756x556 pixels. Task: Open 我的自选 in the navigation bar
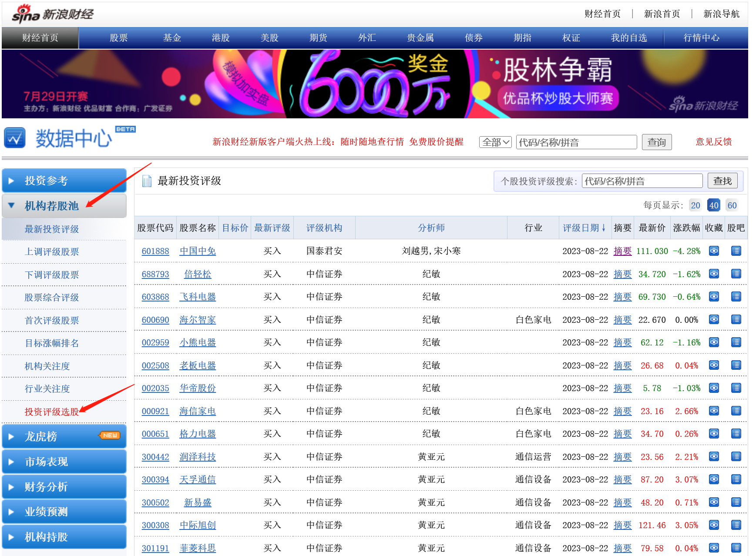pos(629,38)
